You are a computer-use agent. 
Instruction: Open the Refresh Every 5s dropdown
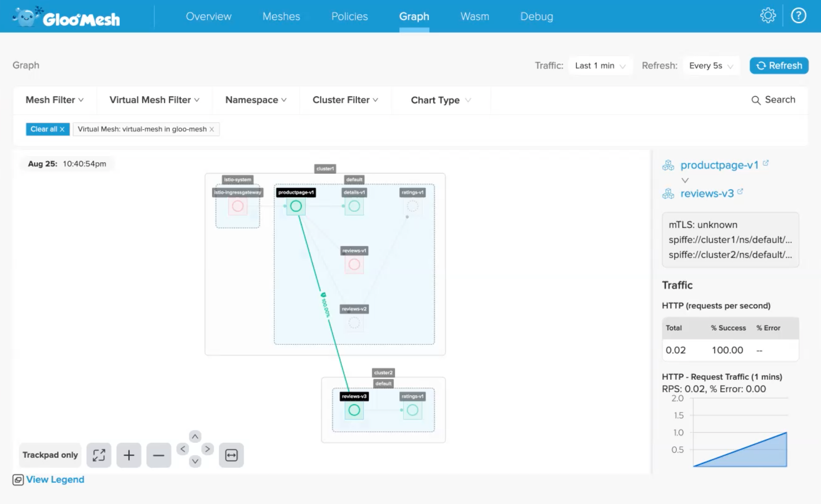coord(711,66)
